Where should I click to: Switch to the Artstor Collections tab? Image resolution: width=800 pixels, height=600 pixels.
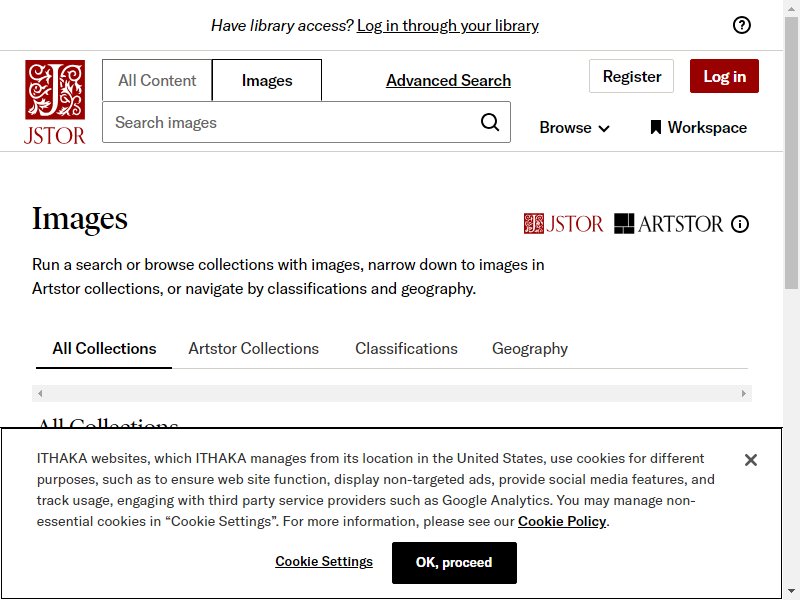coord(254,348)
